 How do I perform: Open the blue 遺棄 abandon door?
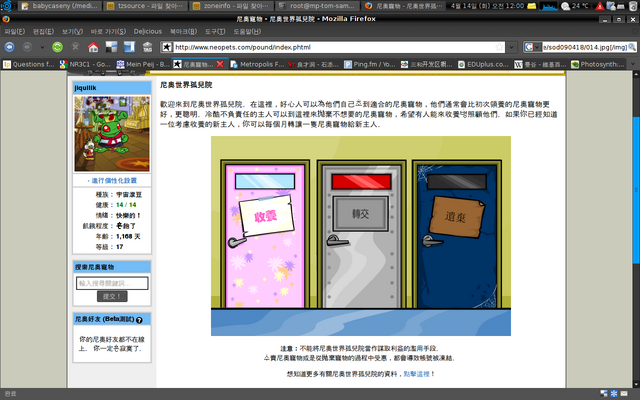[x=457, y=236]
